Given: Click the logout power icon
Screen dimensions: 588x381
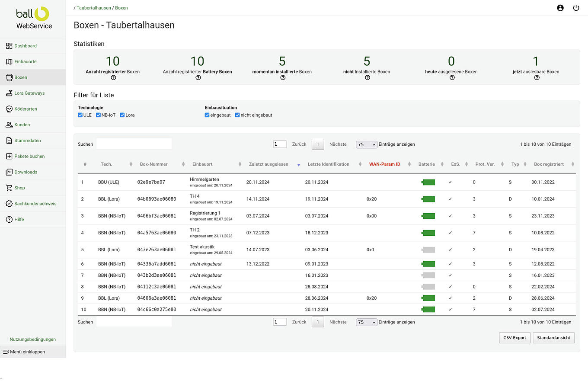Looking at the screenshot, I should click(x=576, y=8).
